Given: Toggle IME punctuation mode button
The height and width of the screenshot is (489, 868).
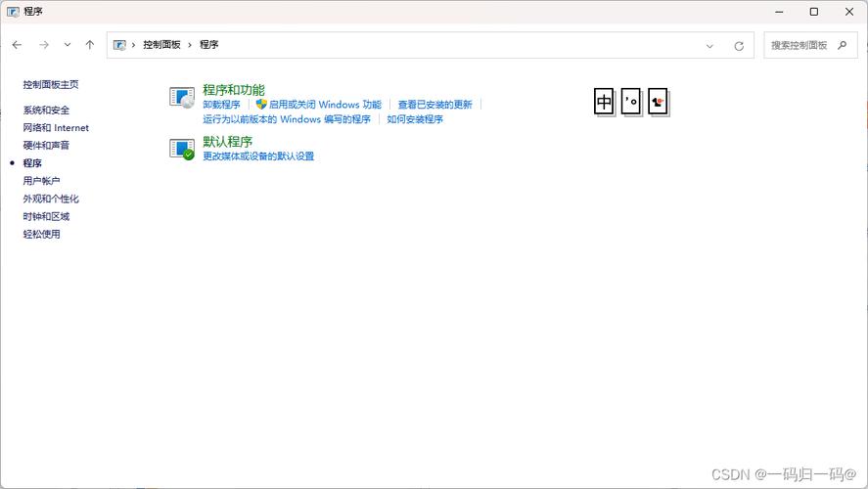Looking at the screenshot, I should pos(631,102).
